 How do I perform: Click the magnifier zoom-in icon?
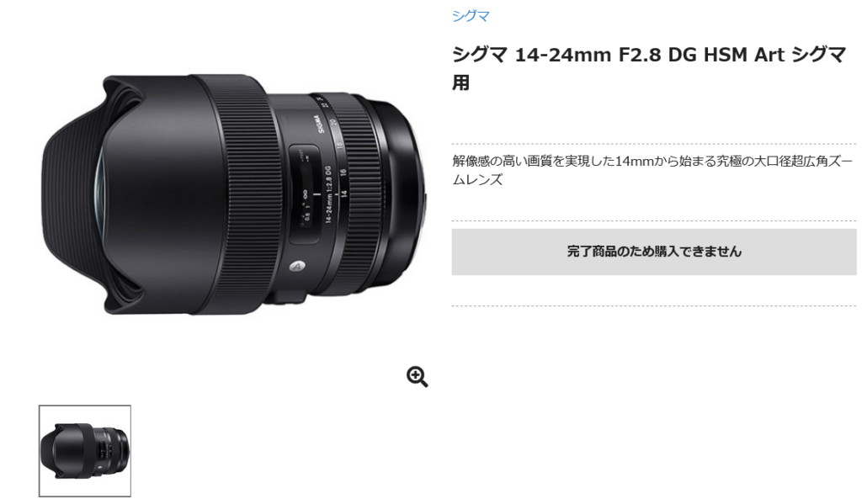pos(418,377)
